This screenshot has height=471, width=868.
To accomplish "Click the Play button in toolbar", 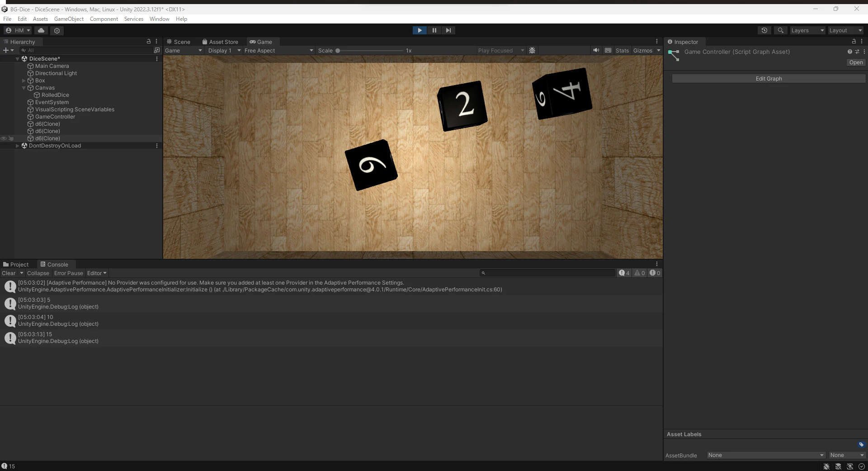I will [x=420, y=30].
